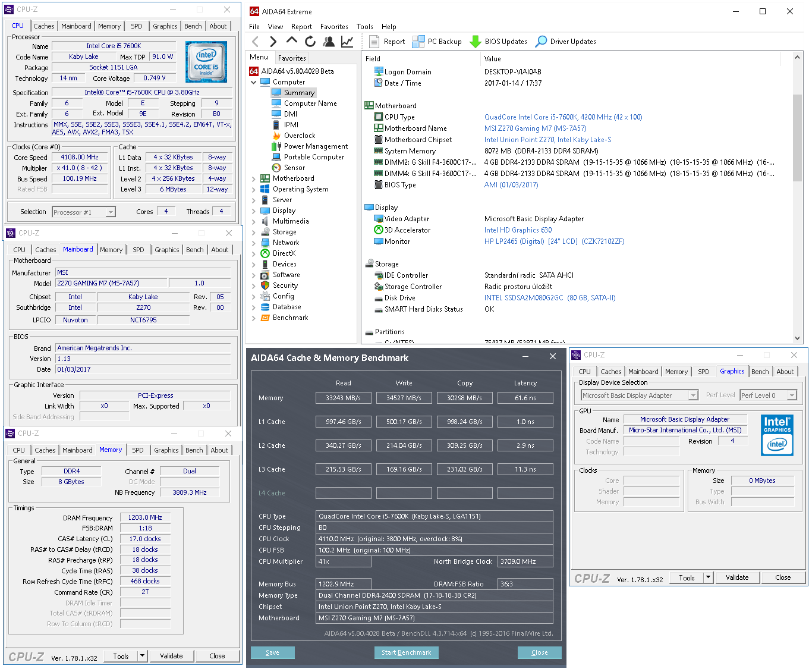Open the user profile icon in AIDA64 toolbar

coord(329,41)
